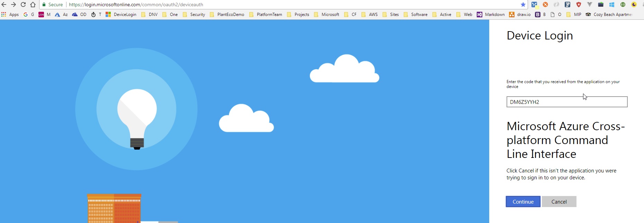Open the Markdown bookmark
This screenshot has width=644, height=223.
click(491, 15)
